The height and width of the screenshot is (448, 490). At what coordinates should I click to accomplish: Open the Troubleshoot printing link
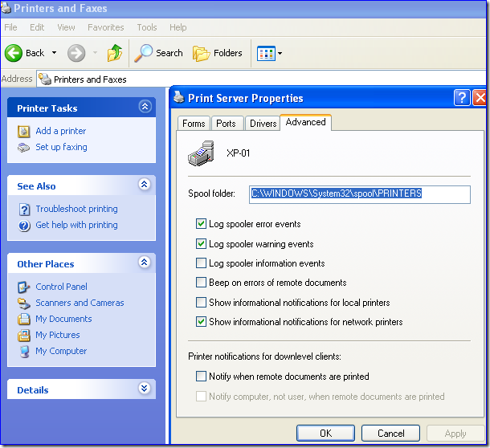(x=76, y=209)
